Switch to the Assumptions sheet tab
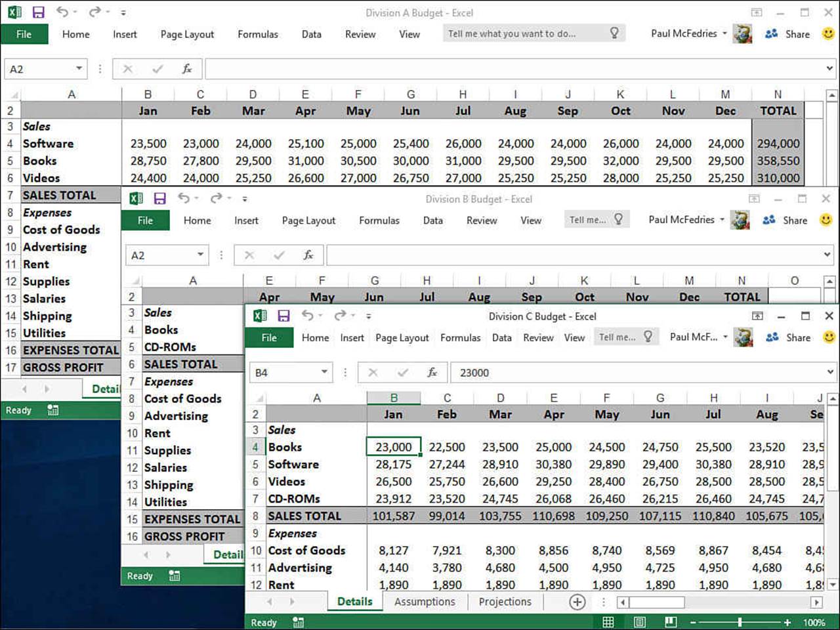 425,602
